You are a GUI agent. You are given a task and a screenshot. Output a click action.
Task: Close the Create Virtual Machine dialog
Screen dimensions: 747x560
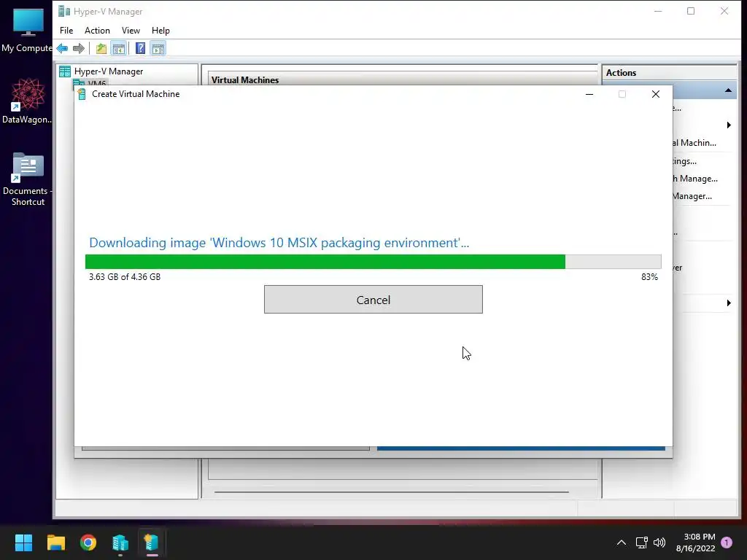coord(656,94)
